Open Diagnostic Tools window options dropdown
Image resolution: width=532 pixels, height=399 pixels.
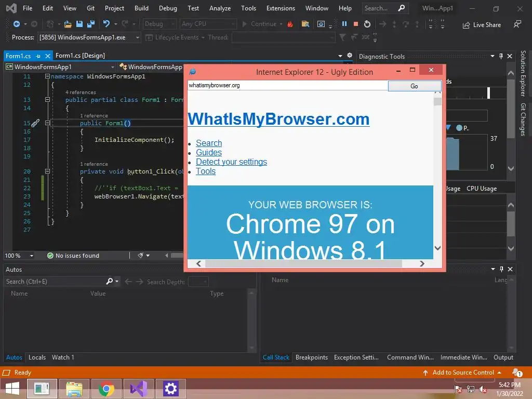tap(493, 56)
